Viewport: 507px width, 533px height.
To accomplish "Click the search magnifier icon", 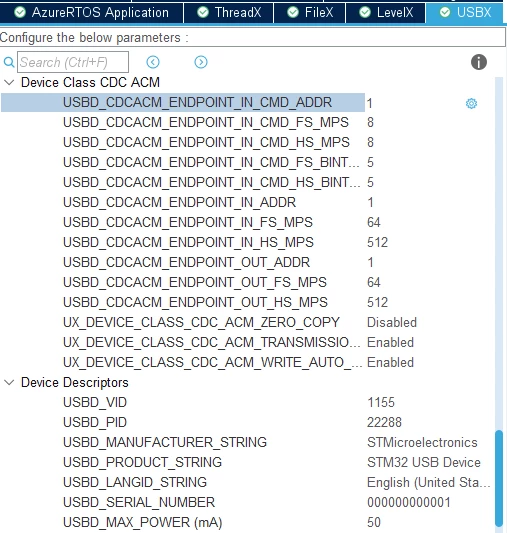I will tap(8, 62).
